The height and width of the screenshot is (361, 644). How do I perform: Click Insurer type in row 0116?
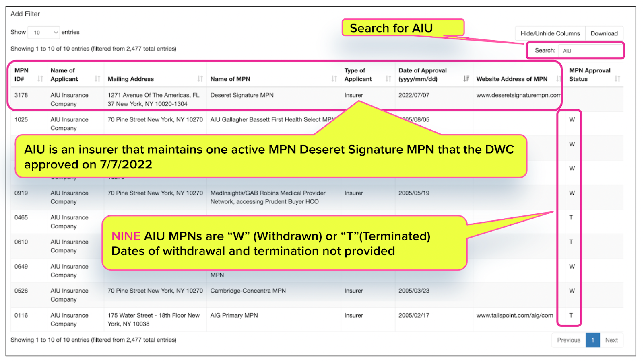click(353, 316)
